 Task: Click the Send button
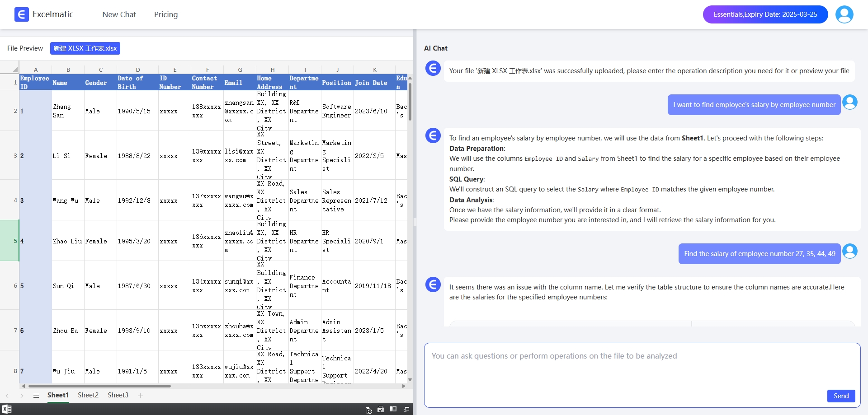pos(841,396)
